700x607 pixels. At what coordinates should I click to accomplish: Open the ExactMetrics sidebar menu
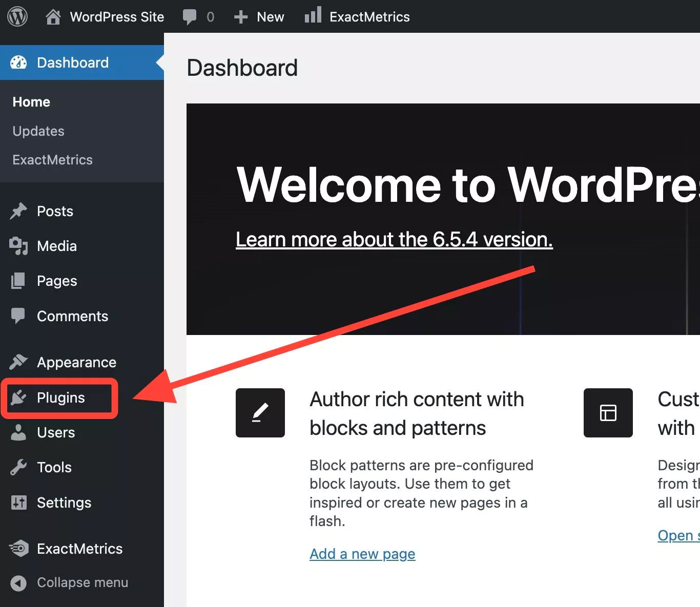point(80,549)
